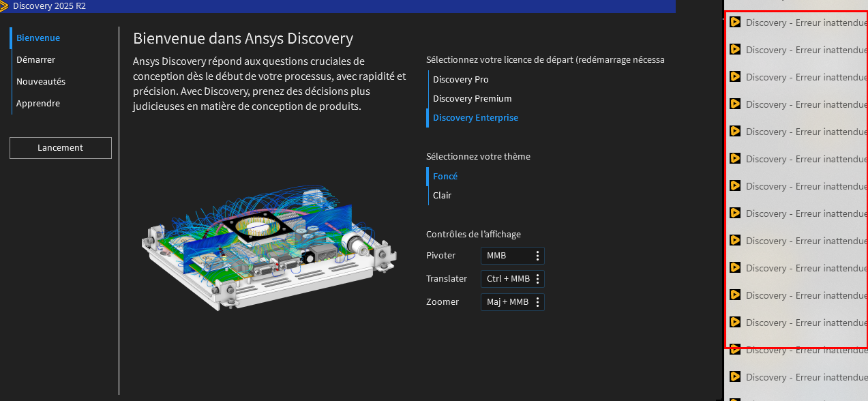This screenshot has width=868, height=401.
Task: Go to the Apprendre section
Action: pyautogui.click(x=38, y=104)
